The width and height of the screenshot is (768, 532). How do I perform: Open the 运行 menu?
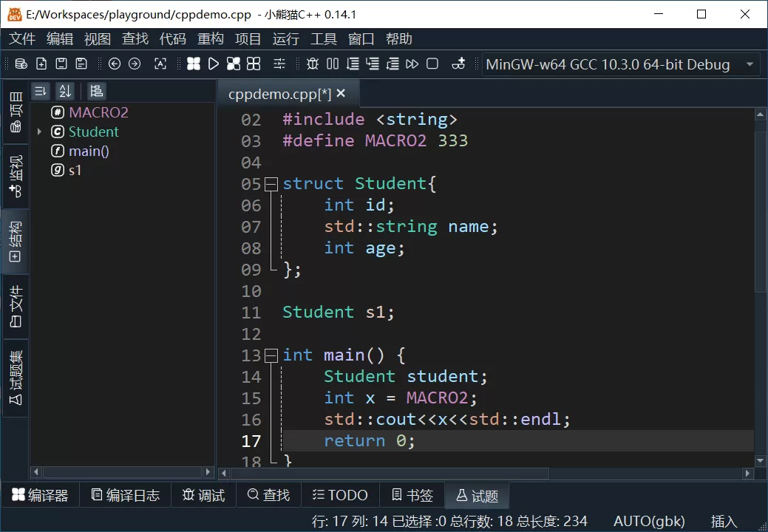[285, 38]
